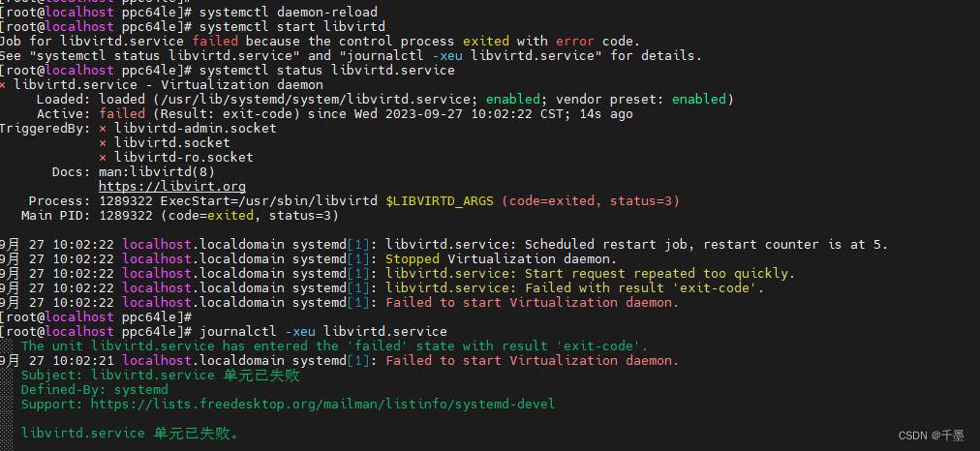Click "entered the 'failed' state" journal message

[x=334, y=346]
